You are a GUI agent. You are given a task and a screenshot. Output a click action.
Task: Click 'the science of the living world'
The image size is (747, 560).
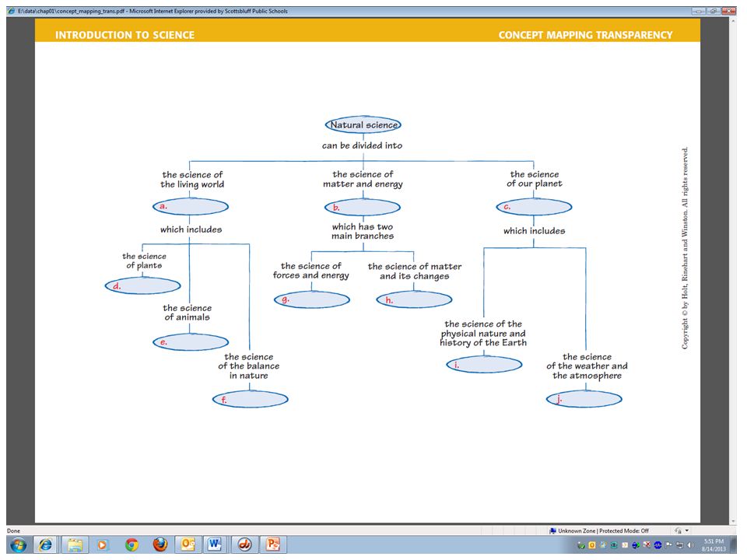point(192,180)
